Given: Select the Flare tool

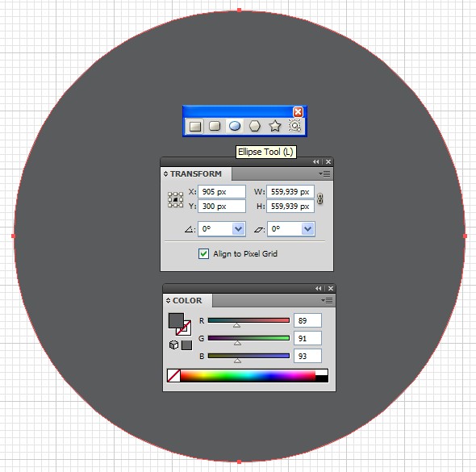Looking at the screenshot, I should (294, 126).
